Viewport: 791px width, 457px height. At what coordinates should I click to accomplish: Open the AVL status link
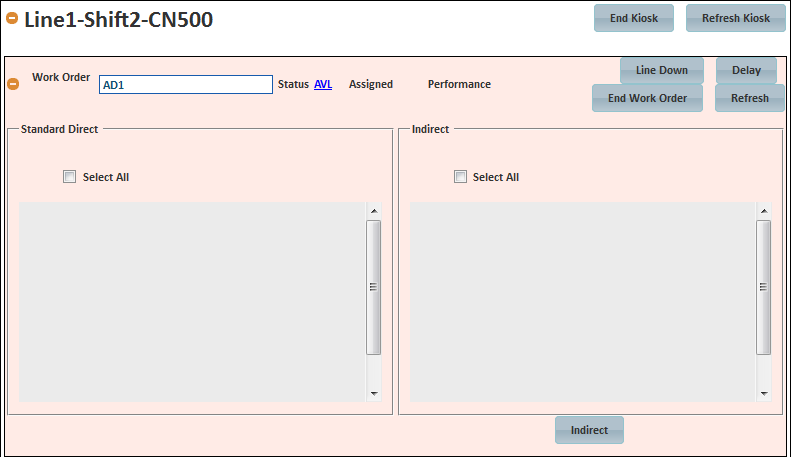click(x=323, y=84)
